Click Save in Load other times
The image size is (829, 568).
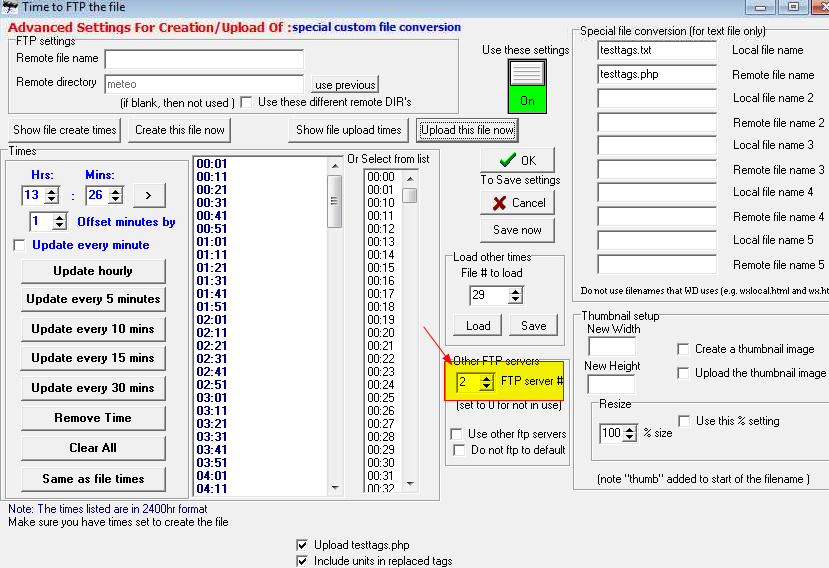coord(533,326)
